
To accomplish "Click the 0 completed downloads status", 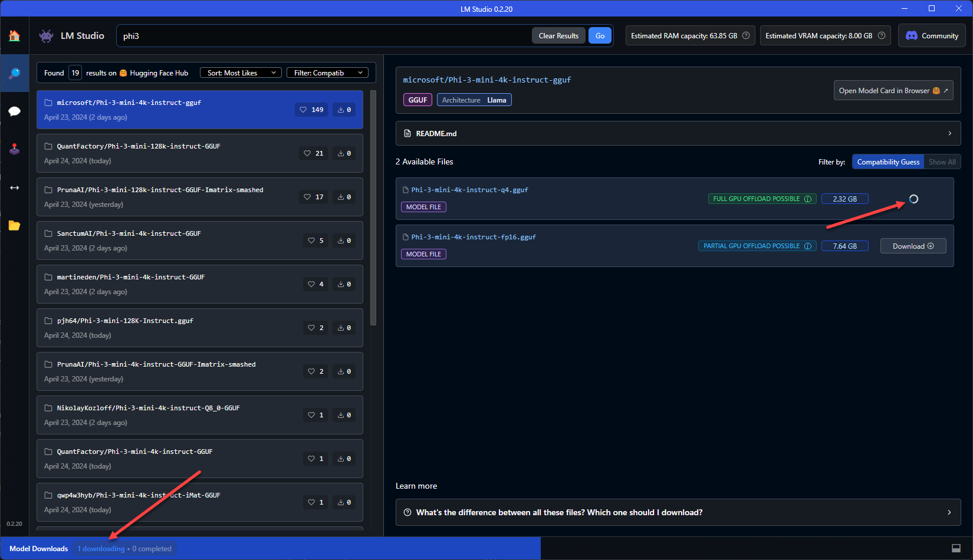I will click(x=152, y=549).
